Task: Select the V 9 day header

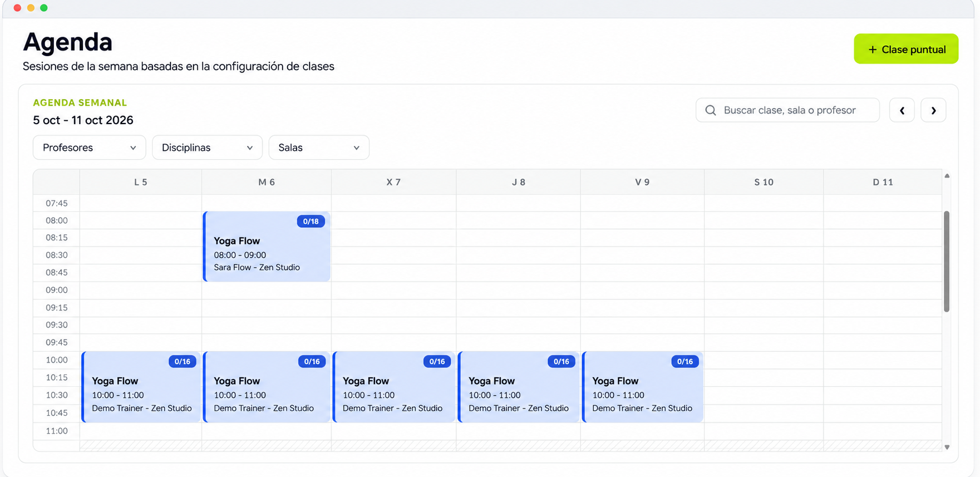Action: [x=642, y=182]
